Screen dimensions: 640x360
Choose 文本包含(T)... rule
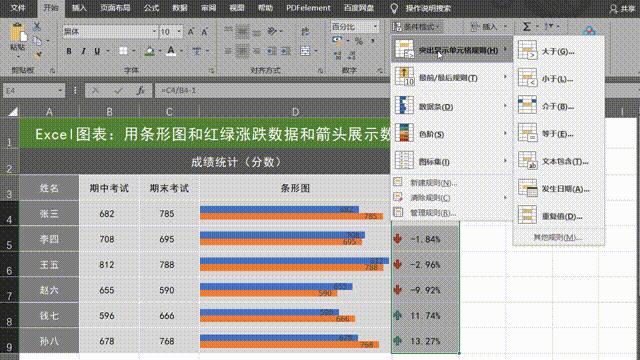click(558, 161)
